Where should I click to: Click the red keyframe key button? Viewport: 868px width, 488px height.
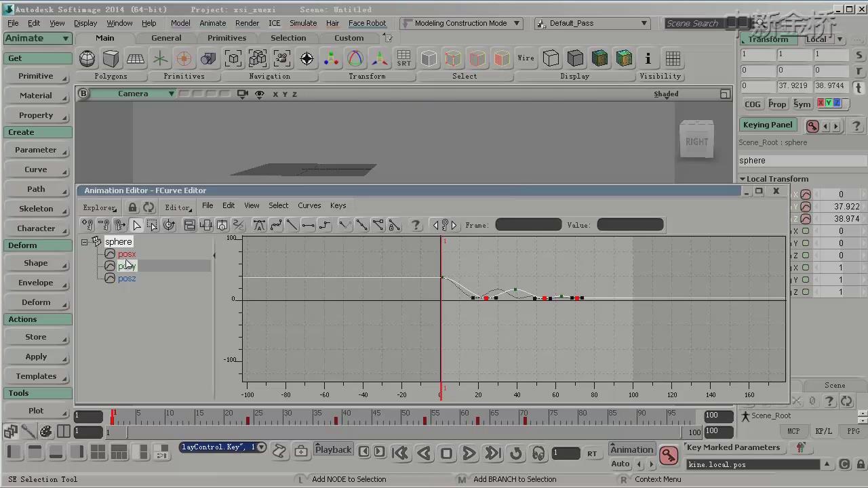669,456
